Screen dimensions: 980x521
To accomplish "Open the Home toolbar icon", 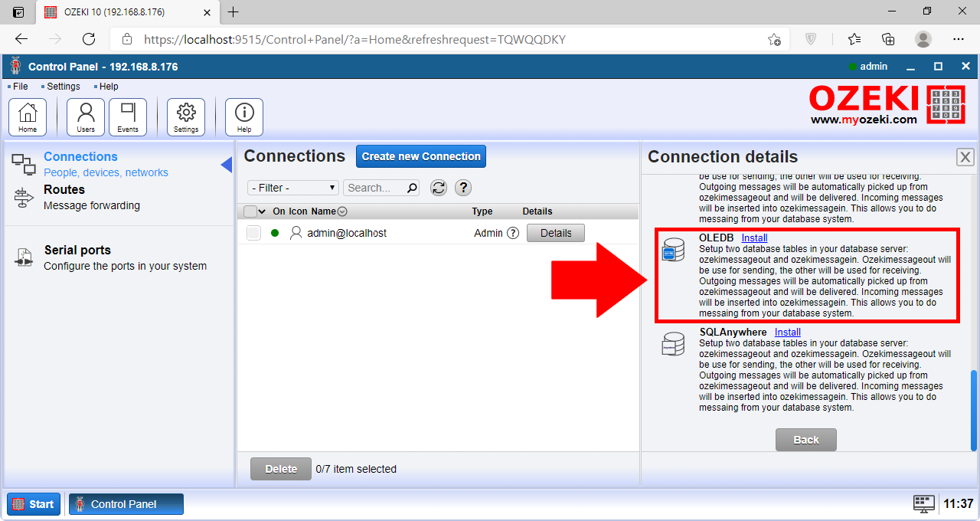I will click(x=28, y=117).
